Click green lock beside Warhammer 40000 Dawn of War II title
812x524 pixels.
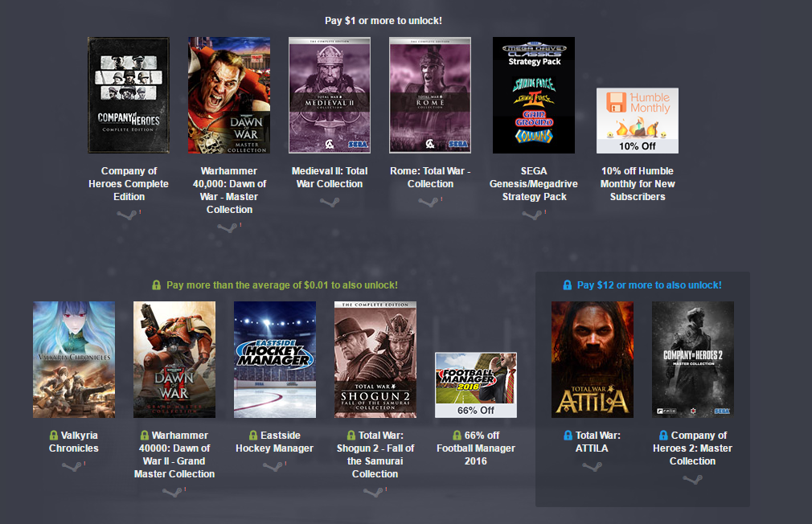pyautogui.click(x=145, y=436)
